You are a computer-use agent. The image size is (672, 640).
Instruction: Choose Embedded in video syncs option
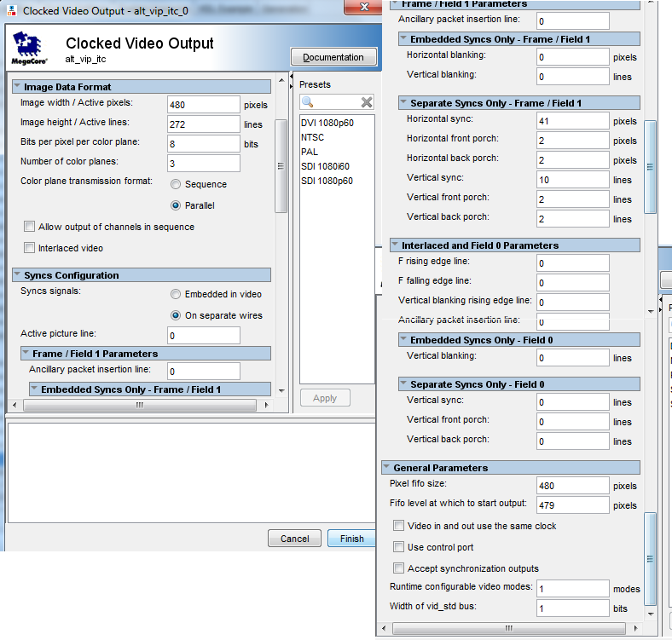176,294
